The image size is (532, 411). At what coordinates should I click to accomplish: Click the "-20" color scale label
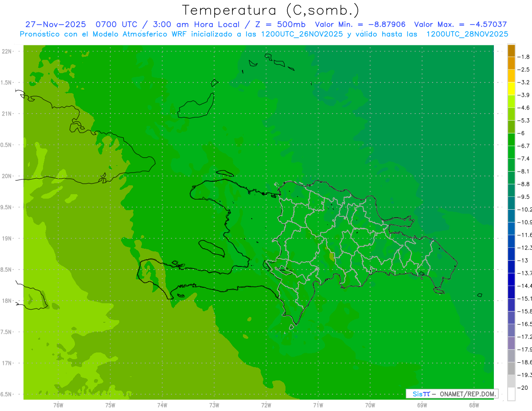[x=523, y=388]
